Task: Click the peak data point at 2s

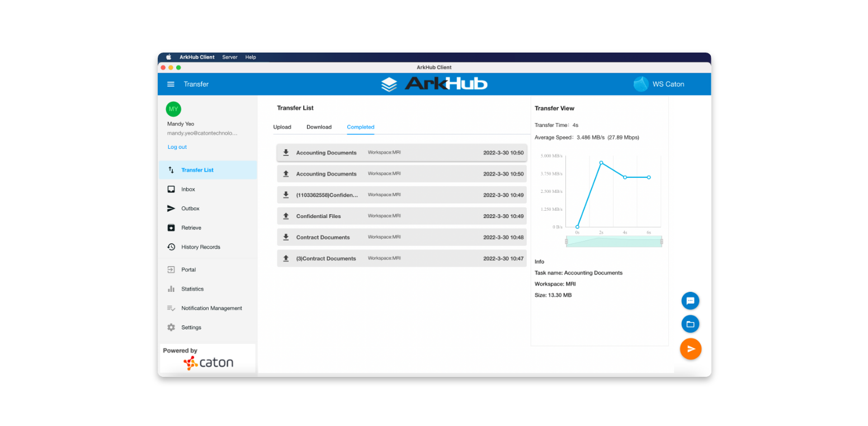Action: [x=601, y=163]
